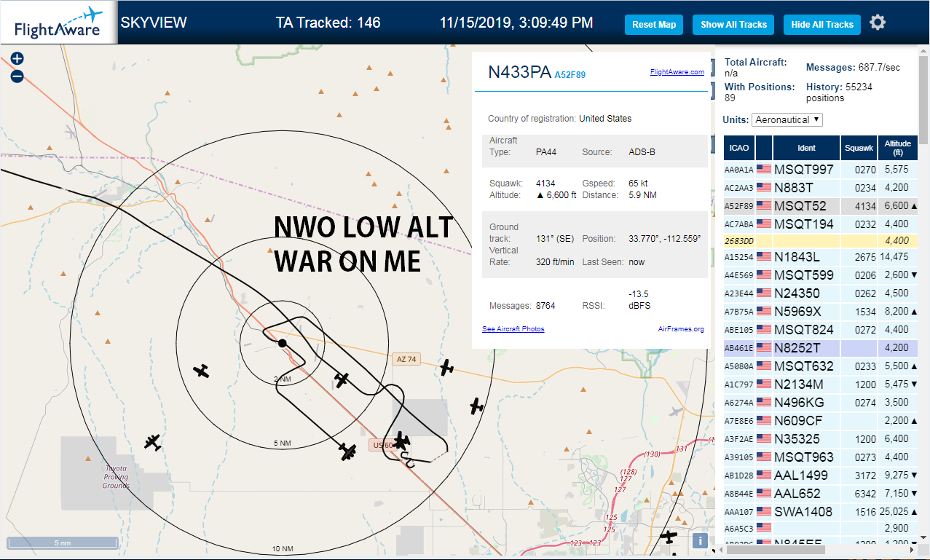
Task: Click Reset Map button
Action: [654, 25]
